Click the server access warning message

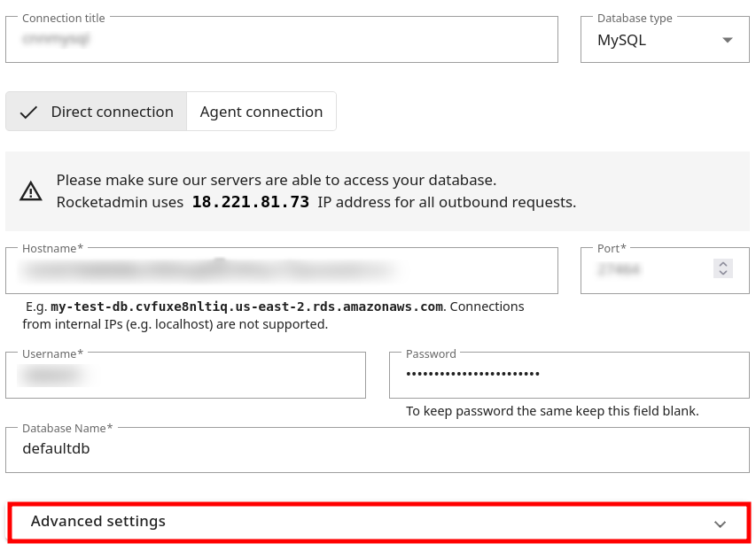point(276,180)
